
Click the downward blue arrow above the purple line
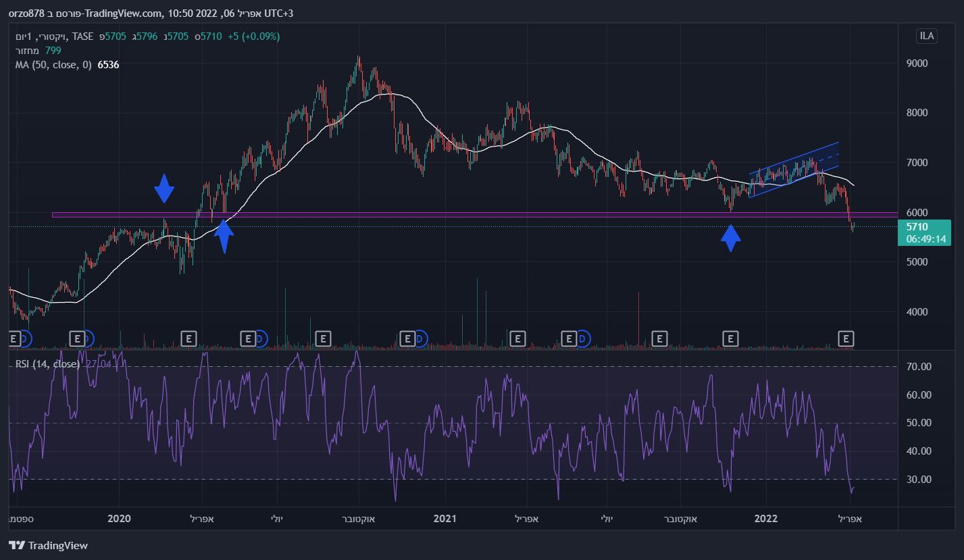(x=163, y=188)
